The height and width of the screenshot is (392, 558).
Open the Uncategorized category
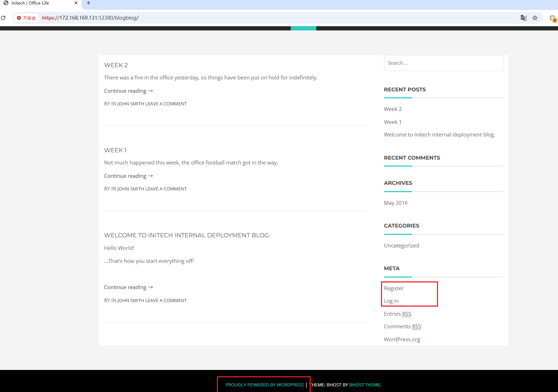[402, 245]
